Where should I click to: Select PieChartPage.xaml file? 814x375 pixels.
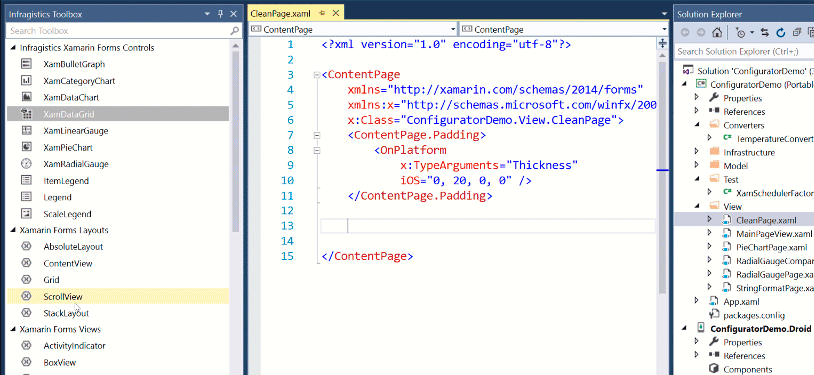(771, 247)
